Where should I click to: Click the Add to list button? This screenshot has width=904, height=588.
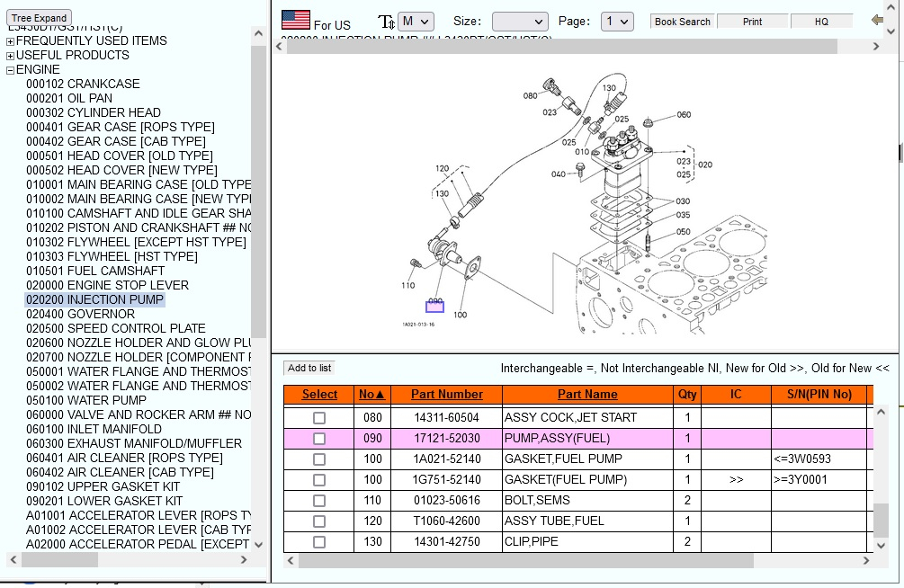pos(309,368)
